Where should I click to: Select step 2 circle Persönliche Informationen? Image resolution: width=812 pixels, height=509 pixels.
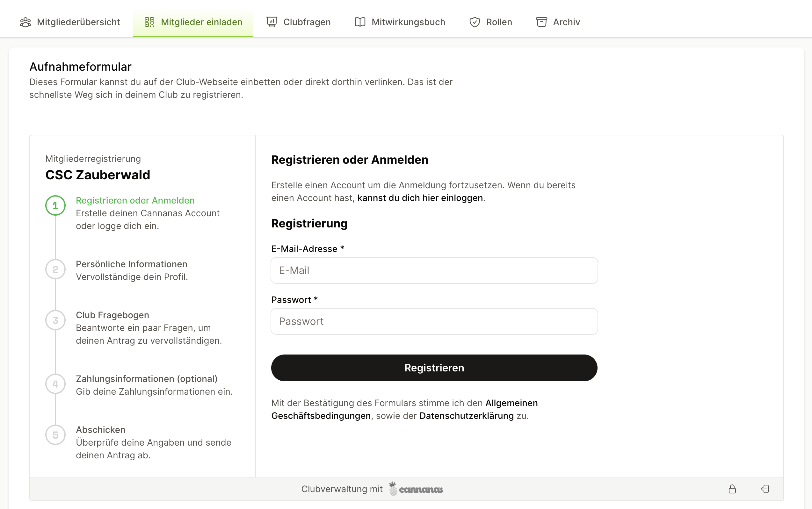[55, 269]
